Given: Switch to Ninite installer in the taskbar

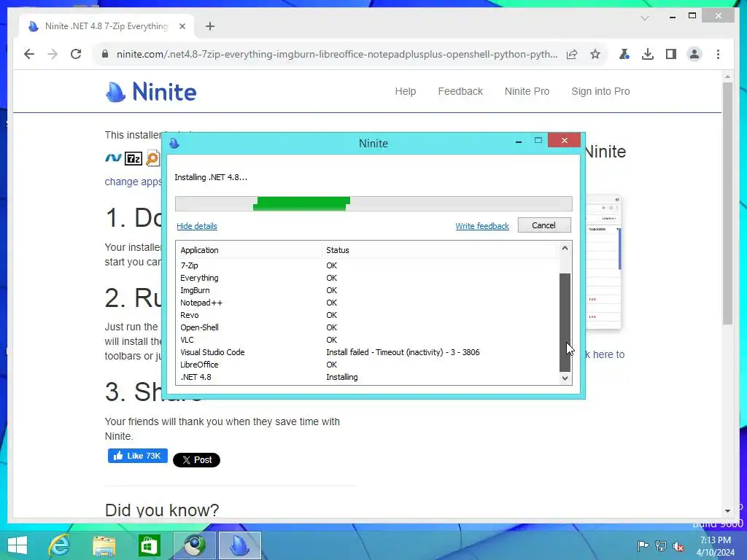Looking at the screenshot, I should [239, 545].
